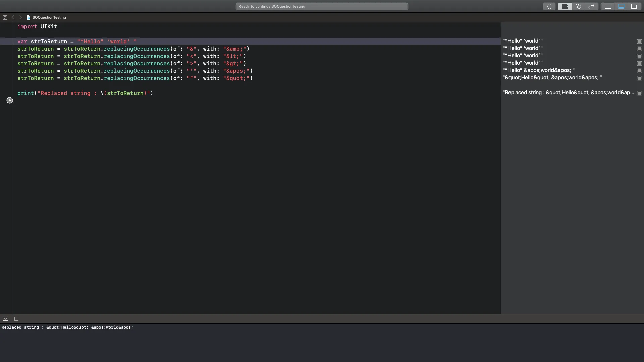Switch to the Assistant editor

(578, 6)
